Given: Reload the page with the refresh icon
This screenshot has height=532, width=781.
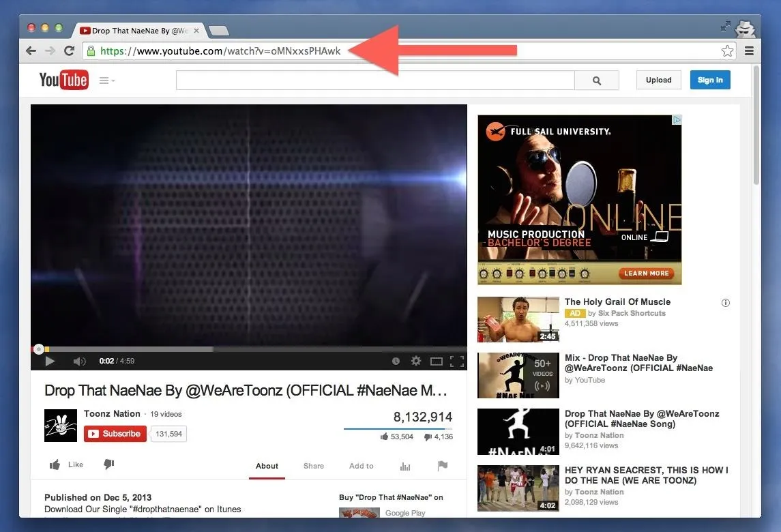Looking at the screenshot, I should click(x=69, y=51).
